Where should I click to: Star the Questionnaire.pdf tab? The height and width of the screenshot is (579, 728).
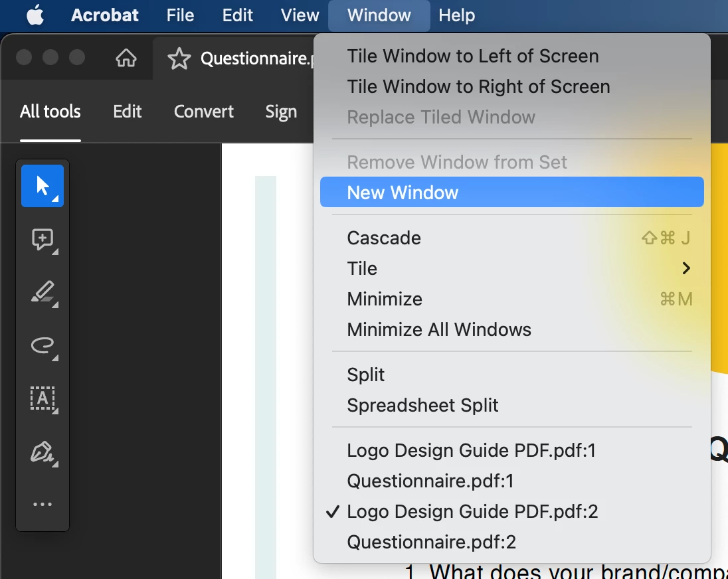tap(179, 58)
